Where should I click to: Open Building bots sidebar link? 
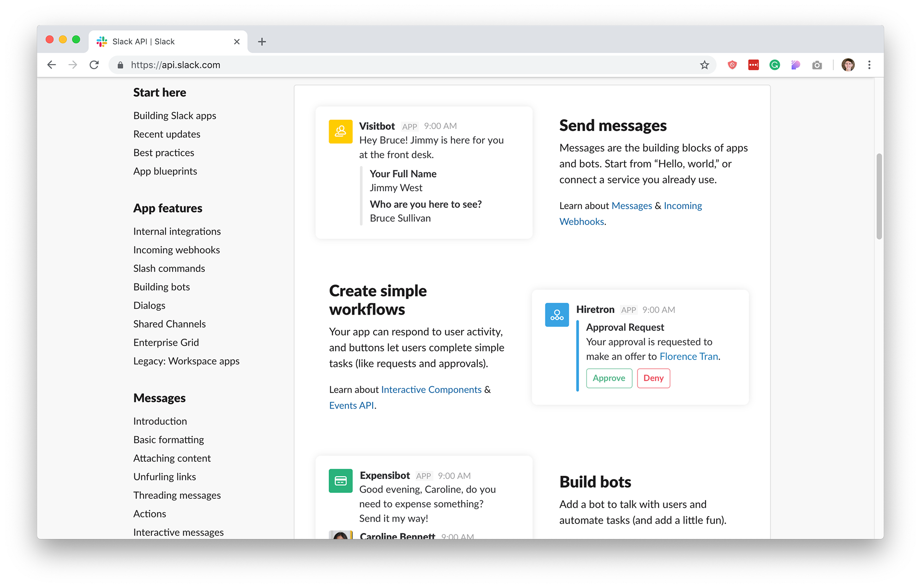coord(162,287)
